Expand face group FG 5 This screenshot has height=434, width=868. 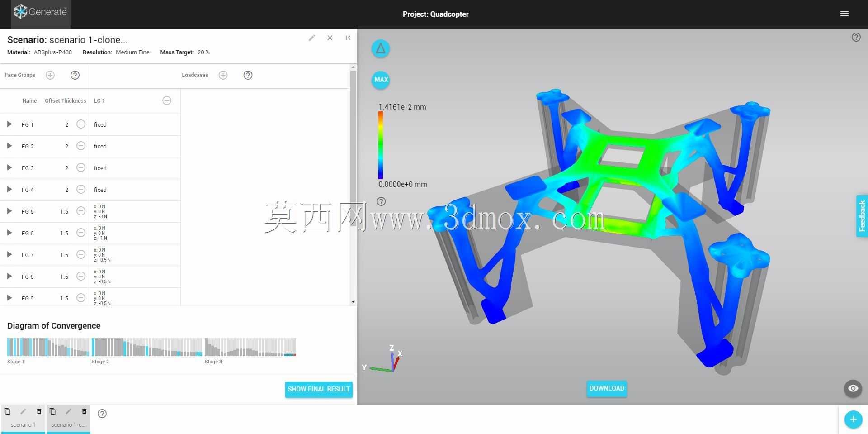click(9, 211)
